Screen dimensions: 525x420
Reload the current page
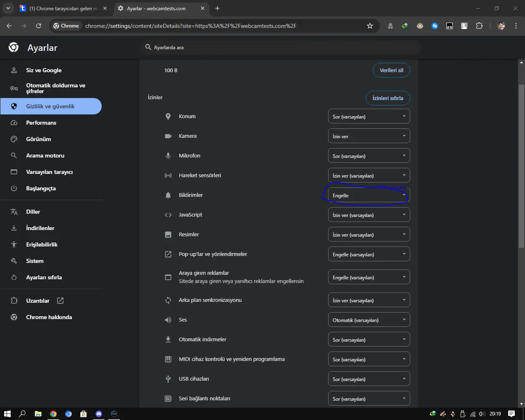(39, 26)
